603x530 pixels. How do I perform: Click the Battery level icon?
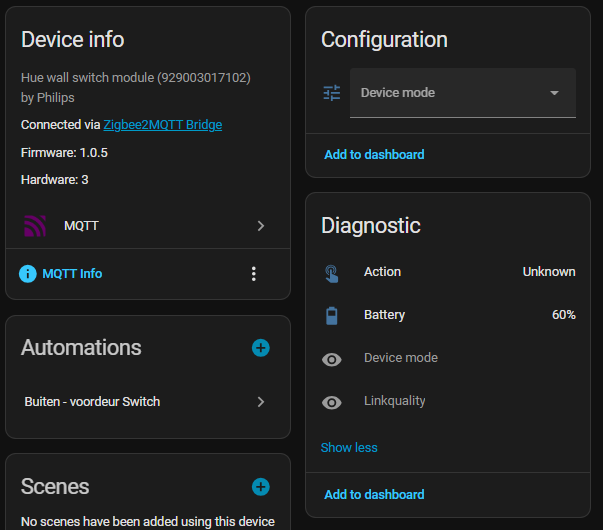pos(332,315)
